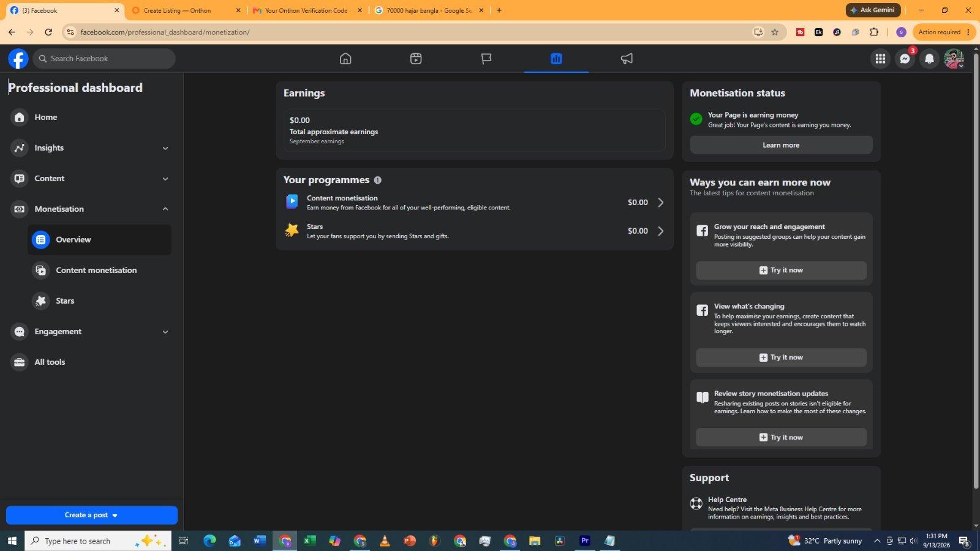
Task: Click Try it now for View what's changing
Action: pos(781,358)
